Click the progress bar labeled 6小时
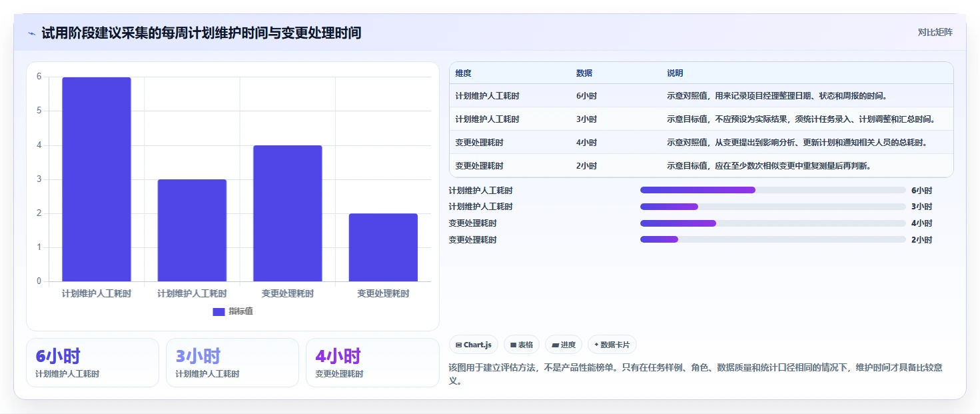Image resolution: width=980 pixels, height=414 pixels. pos(773,190)
